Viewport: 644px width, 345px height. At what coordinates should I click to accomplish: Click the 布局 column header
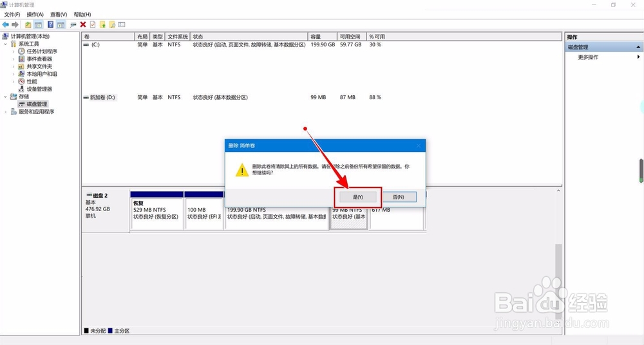pyautogui.click(x=142, y=37)
